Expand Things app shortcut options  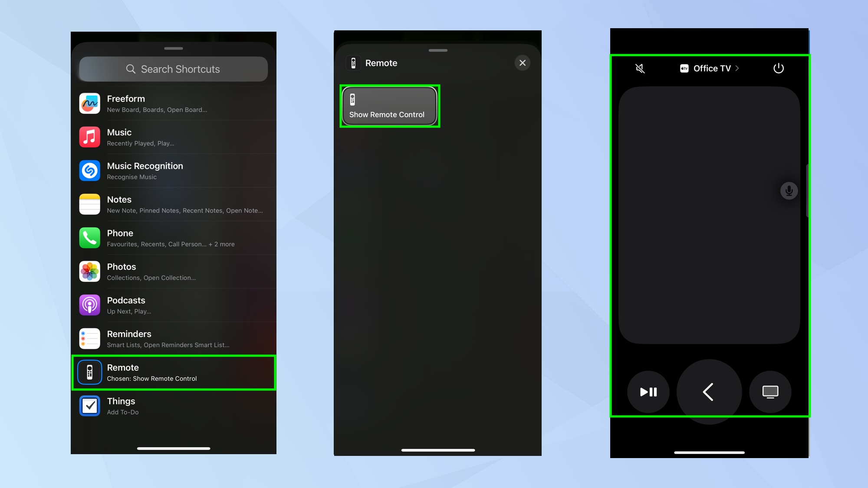pyautogui.click(x=174, y=405)
